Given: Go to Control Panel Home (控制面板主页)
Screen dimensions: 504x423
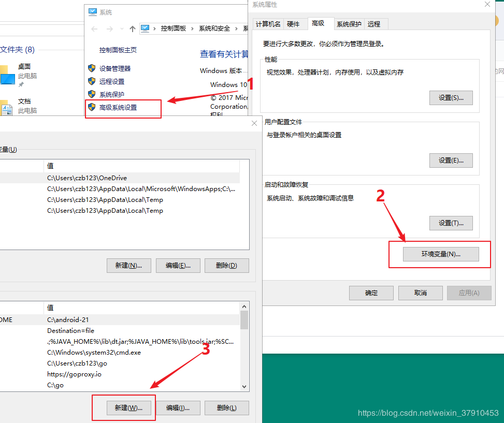Looking at the screenshot, I should click(118, 50).
